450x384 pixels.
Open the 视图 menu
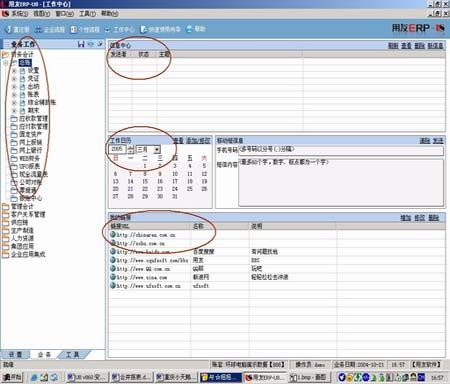41,14
